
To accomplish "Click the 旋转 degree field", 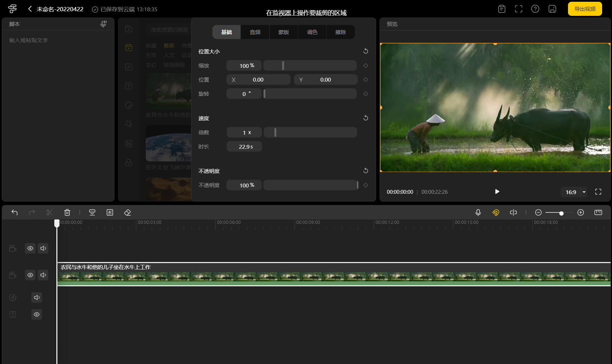I will pos(244,94).
